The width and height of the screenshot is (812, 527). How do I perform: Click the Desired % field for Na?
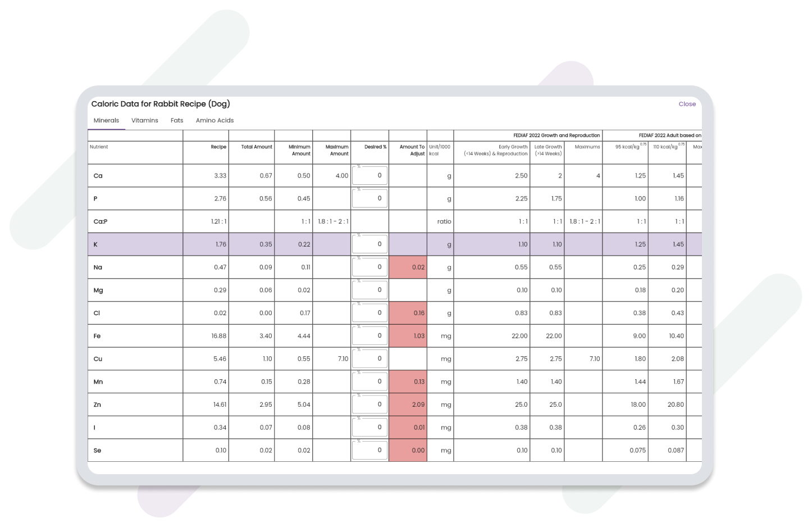pos(369,267)
